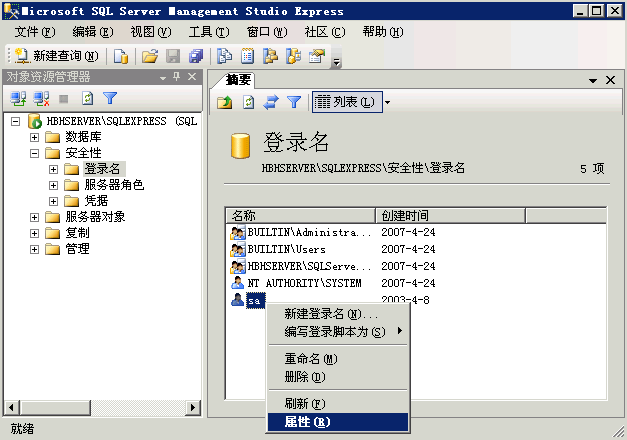This screenshot has height=440, width=627.
Task: Close the 对象资源管理器 panel
Action: [192, 76]
